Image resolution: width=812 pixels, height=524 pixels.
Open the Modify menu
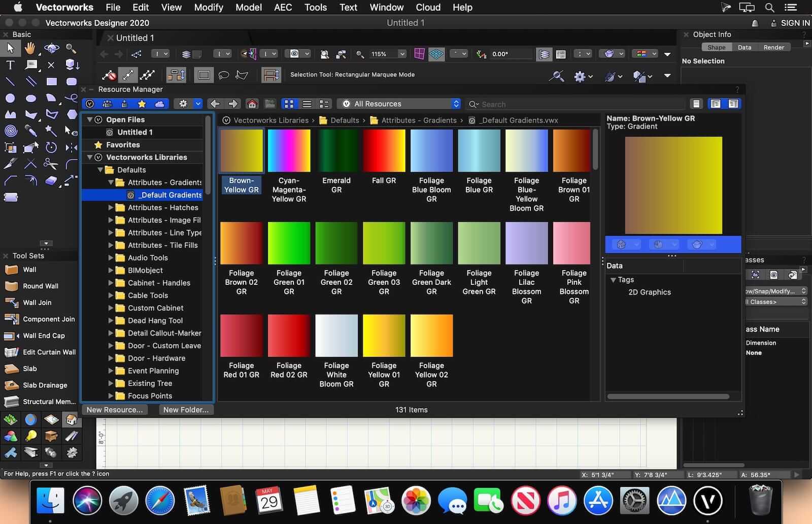click(208, 7)
